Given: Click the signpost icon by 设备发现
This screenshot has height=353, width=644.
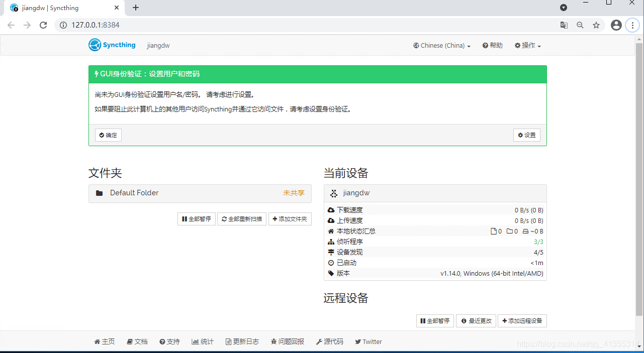Looking at the screenshot, I should tap(331, 252).
